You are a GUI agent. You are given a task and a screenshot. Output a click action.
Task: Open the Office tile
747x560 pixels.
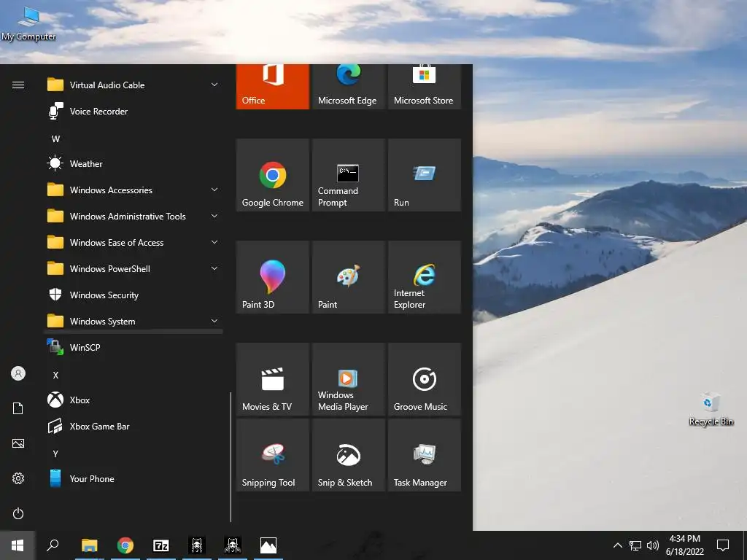273,87
